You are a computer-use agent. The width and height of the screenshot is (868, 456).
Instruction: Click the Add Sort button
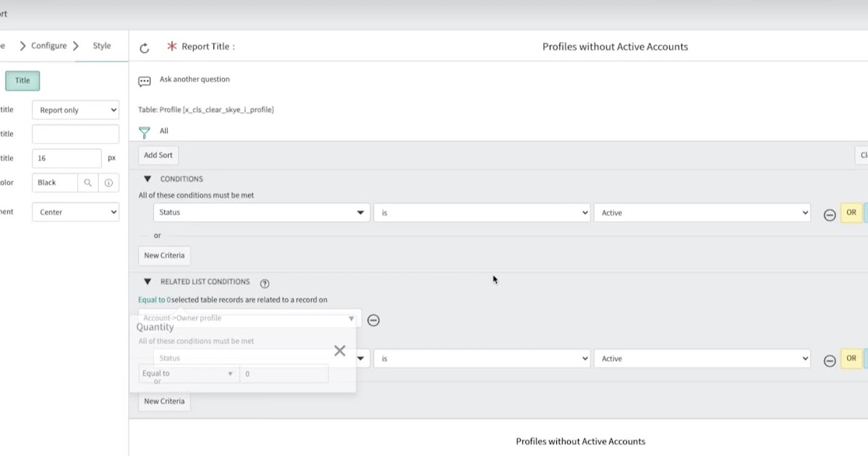158,155
